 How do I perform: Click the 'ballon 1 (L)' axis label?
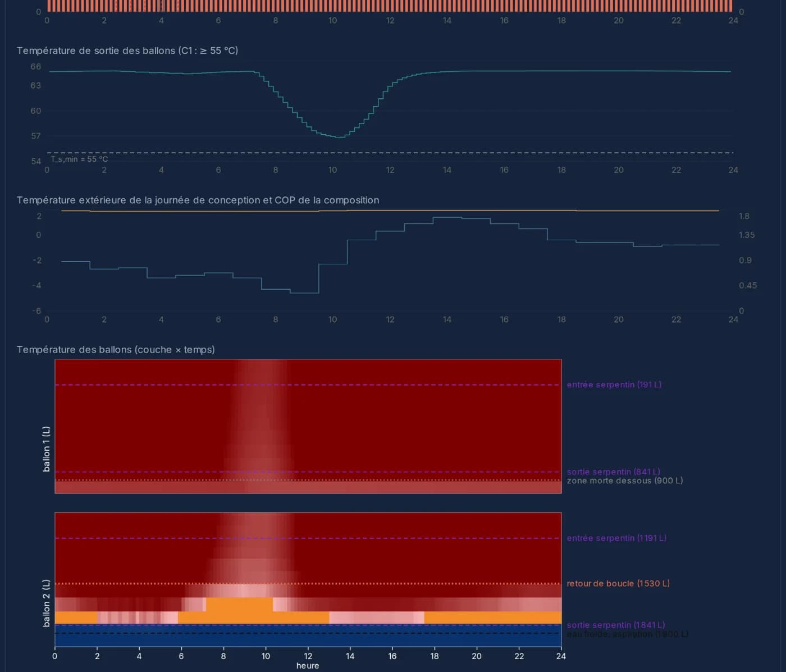[47, 449]
